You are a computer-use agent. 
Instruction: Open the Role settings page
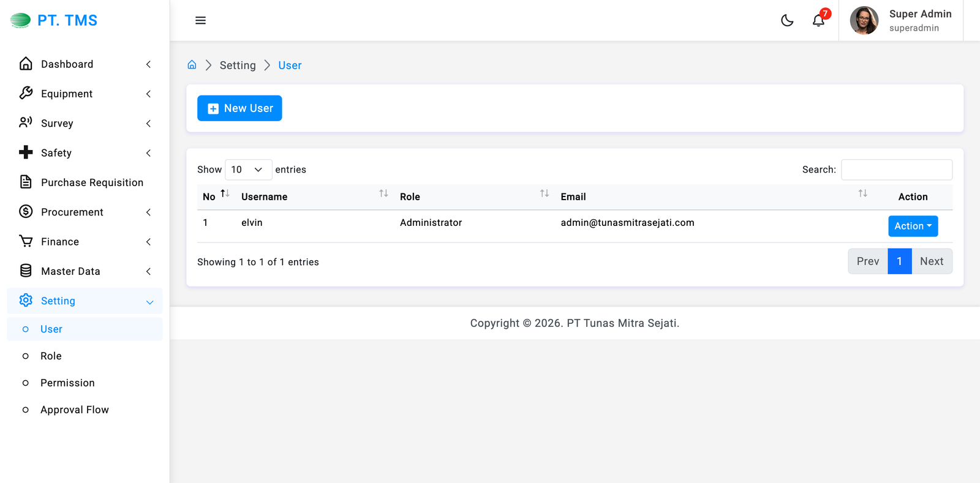click(51, 356)
